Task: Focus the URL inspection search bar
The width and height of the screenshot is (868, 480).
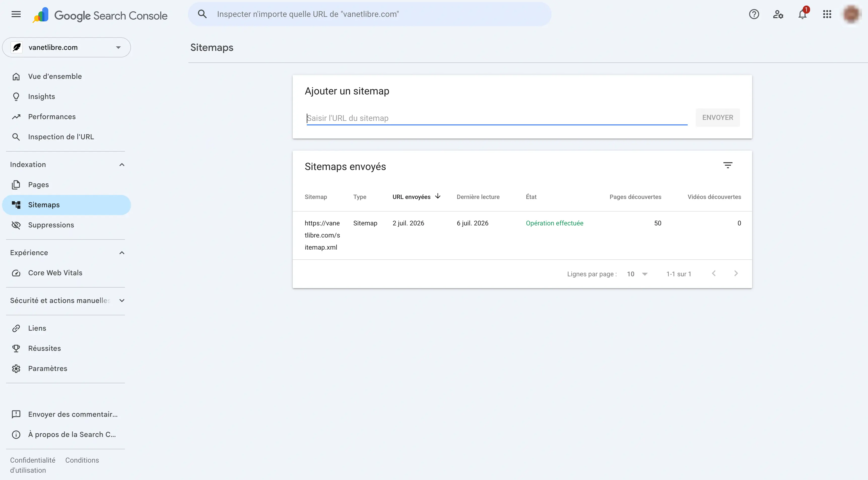Action: tap(370, 14)
